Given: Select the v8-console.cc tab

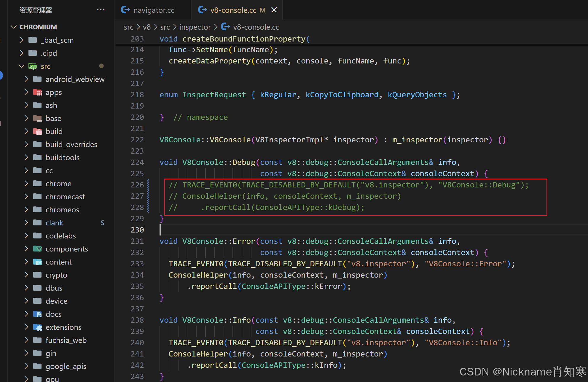Looking at the screenshot, I should tap(233, 10).
